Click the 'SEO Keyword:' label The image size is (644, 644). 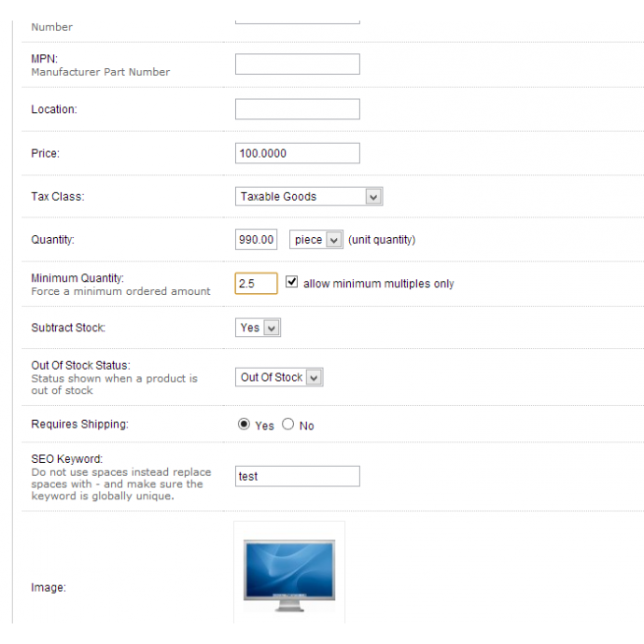67,459
